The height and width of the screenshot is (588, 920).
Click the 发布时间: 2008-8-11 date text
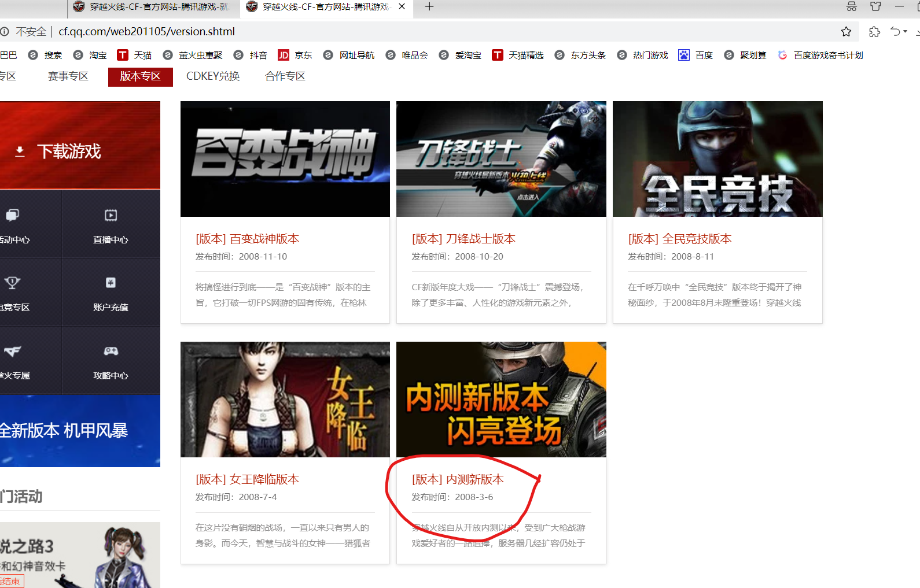click(x=671, y=257)
